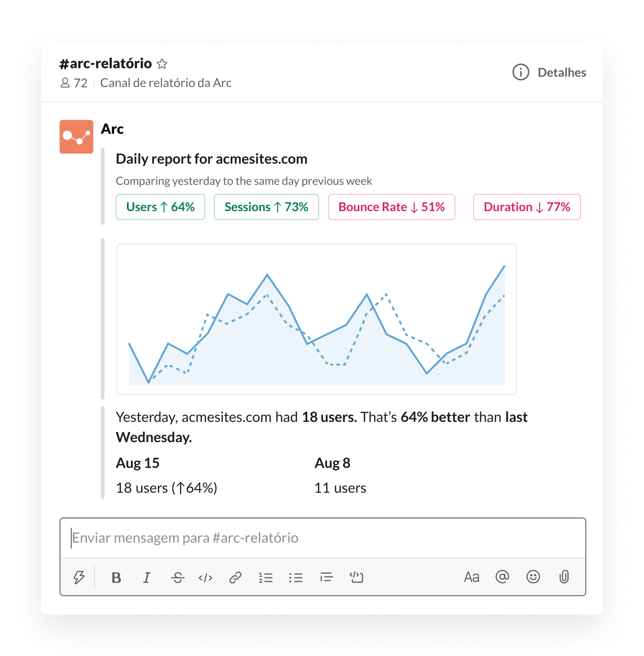View the 72 members count
The image size is (644, 656).
click(x=74, y=83)
